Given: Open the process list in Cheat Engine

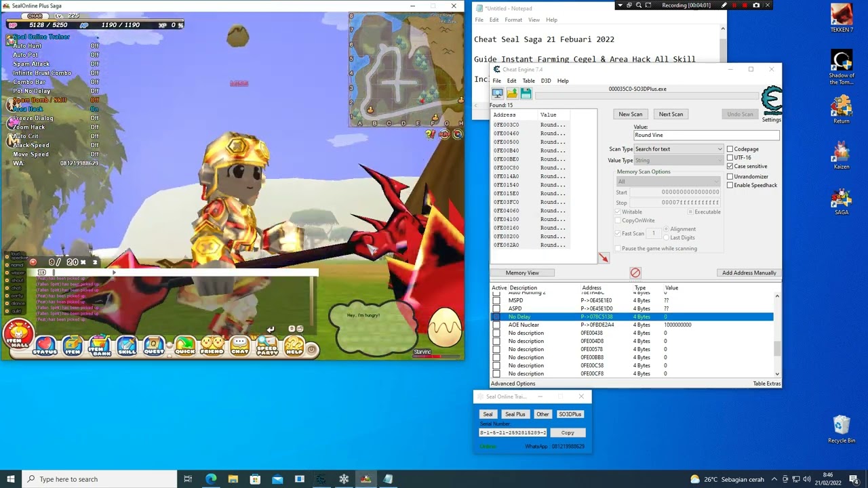Looking at the screenshot, I should (x=497, y=94).
